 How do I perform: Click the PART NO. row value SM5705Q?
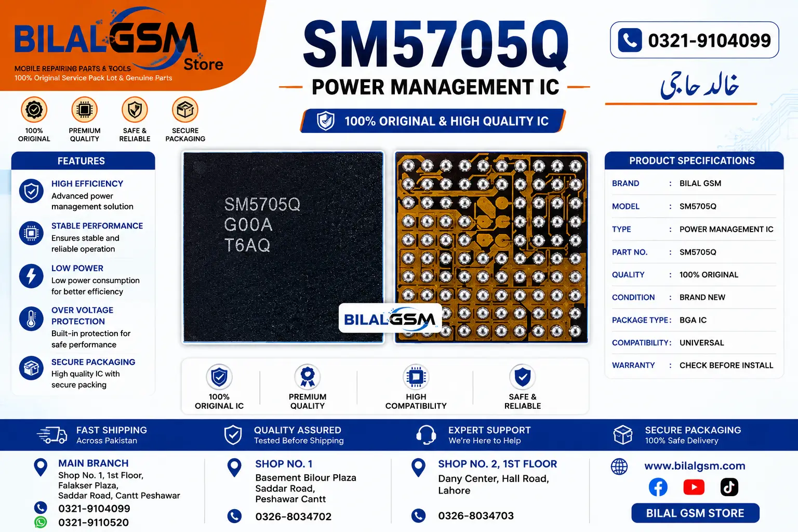698,252
